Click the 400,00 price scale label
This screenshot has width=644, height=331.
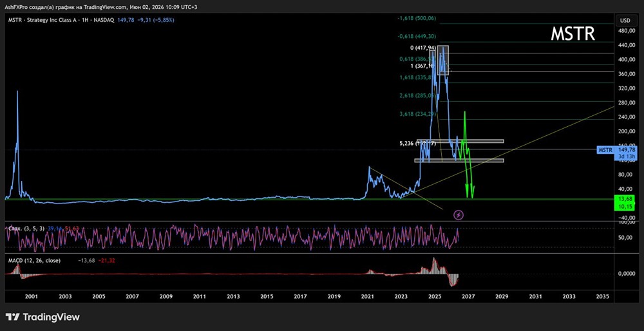click(625, 59)
